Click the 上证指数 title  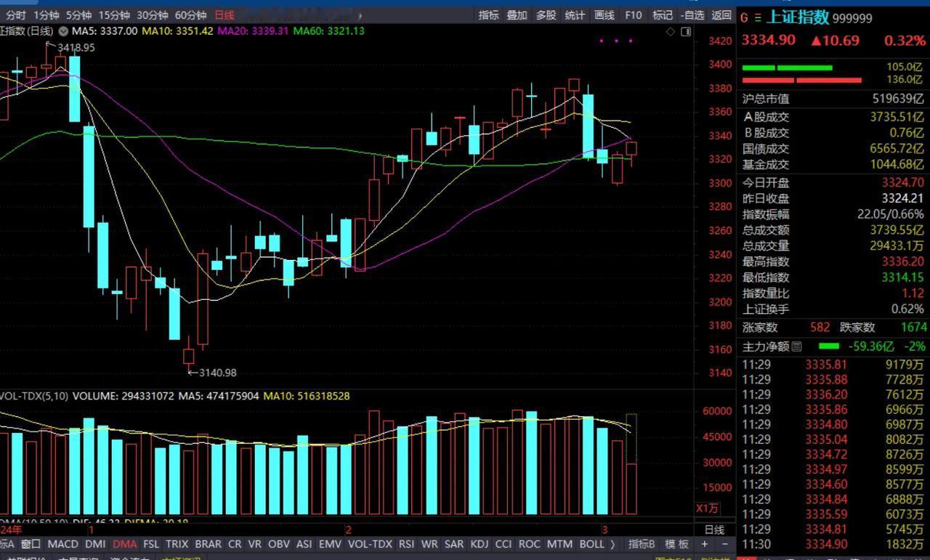pyautogui.click(x=798, y=17)
